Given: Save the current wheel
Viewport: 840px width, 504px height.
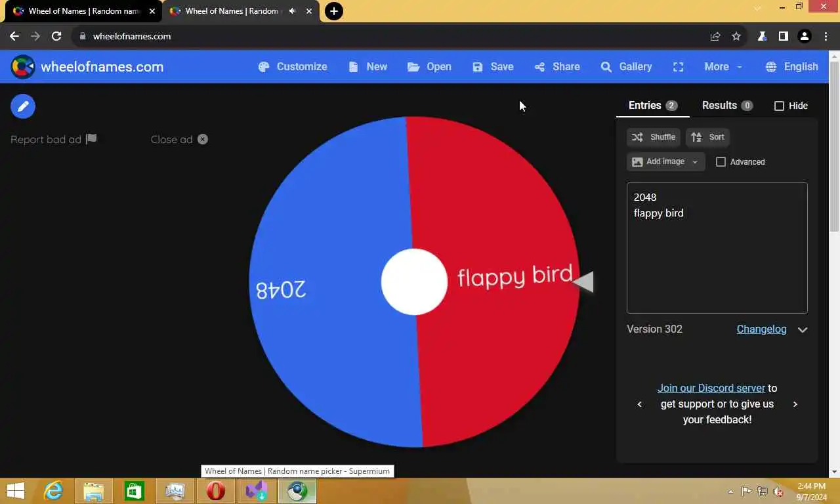Looking at the screenshot, I should click(493, 67).
